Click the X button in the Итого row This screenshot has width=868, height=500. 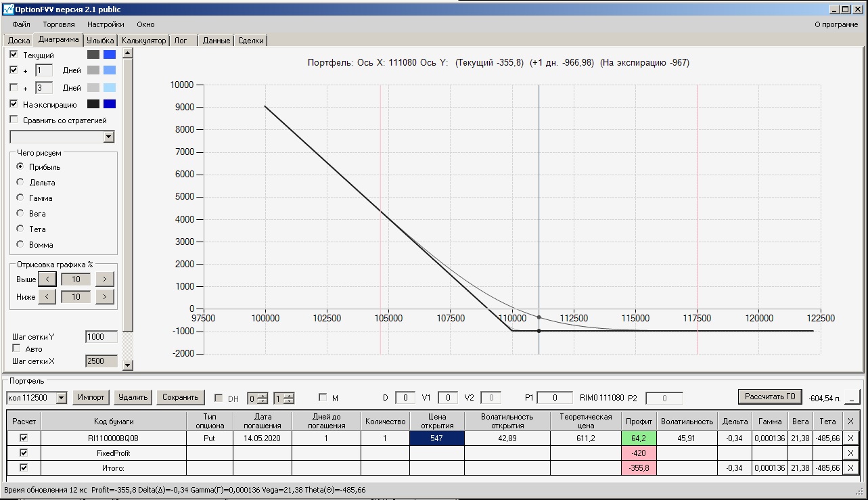click(x=850, y=468)
